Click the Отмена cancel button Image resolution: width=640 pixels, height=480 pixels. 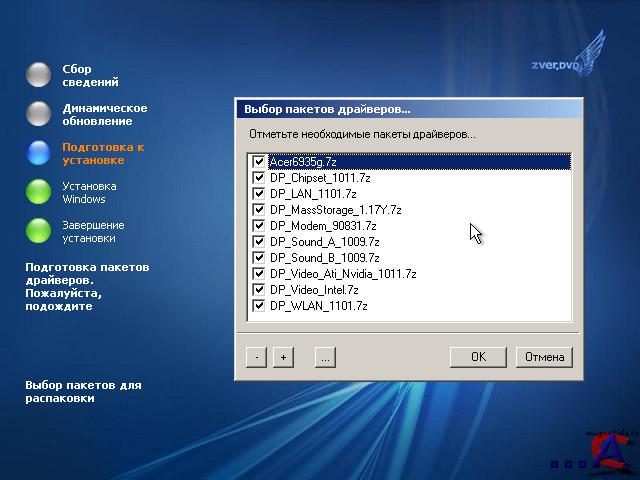(543, 357)
